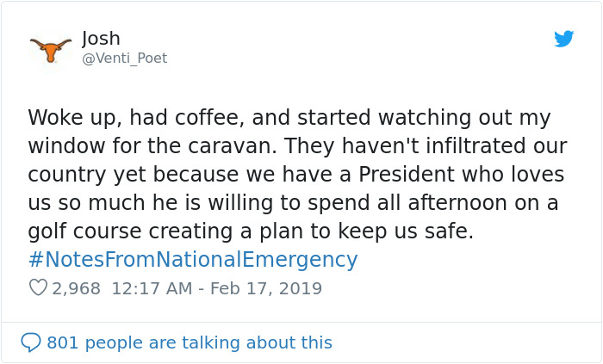
Task: Click the speech bubble reply icon
Action: click(x=31, y=342)
